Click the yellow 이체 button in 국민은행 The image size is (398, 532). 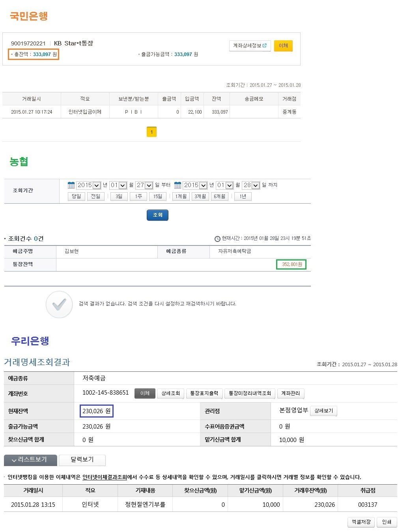[283, 46]
